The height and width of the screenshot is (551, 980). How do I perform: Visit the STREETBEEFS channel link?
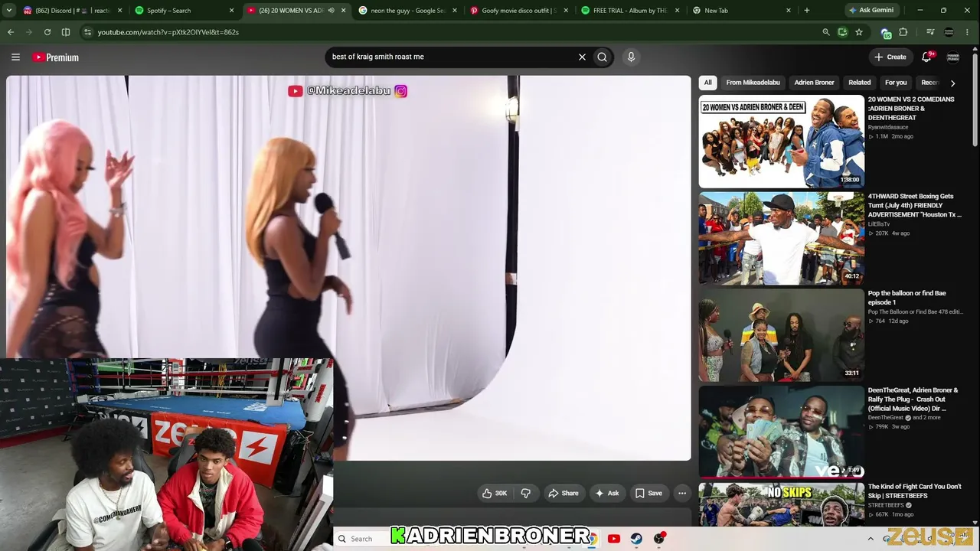click(885, 505)
